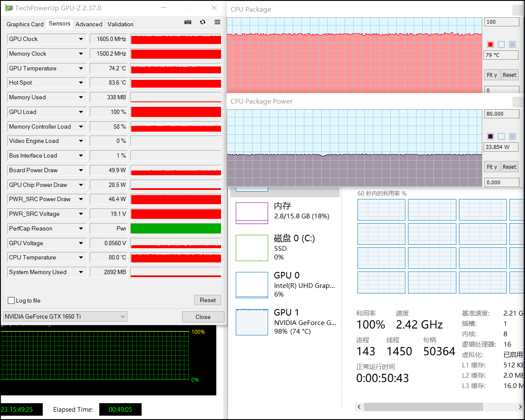This screenshot has width=525, height=420.
Task: Toggle the red series box in CPU Package
Action: click(490, 44)
